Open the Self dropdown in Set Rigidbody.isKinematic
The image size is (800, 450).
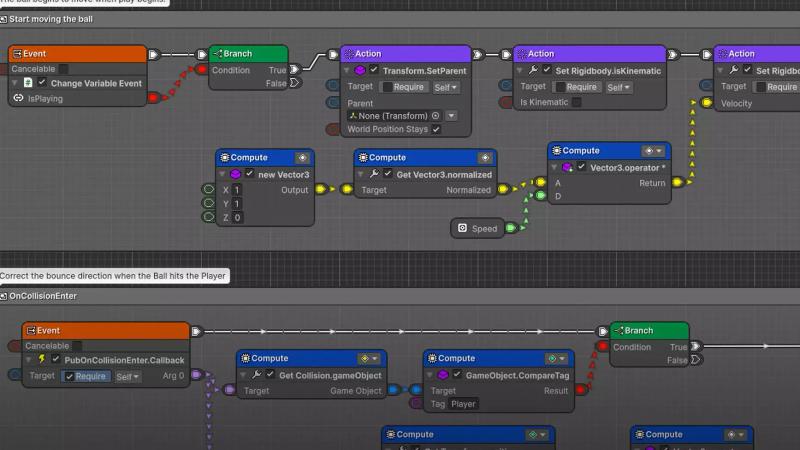pyautogui.click(x=618, y=88)
